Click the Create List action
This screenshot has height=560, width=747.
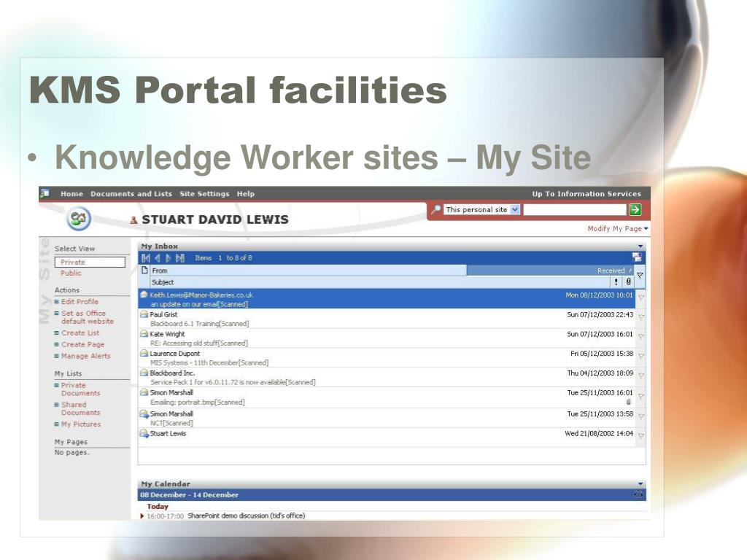tap(80, 332)
